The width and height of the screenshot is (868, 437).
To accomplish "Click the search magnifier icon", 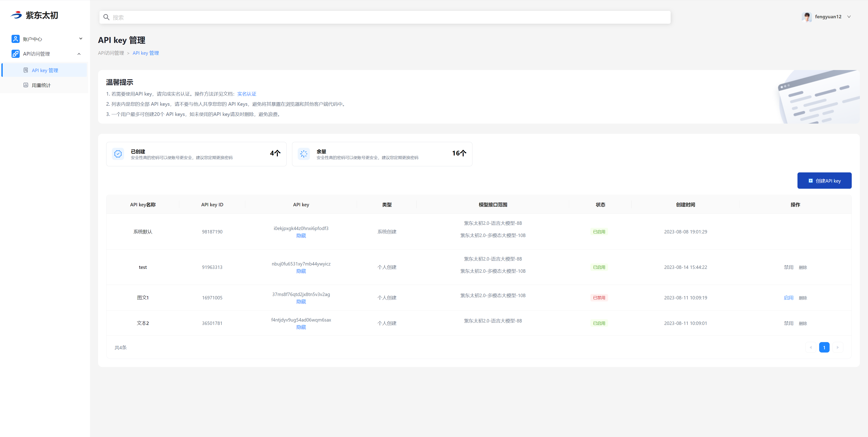I will (106, 17).
